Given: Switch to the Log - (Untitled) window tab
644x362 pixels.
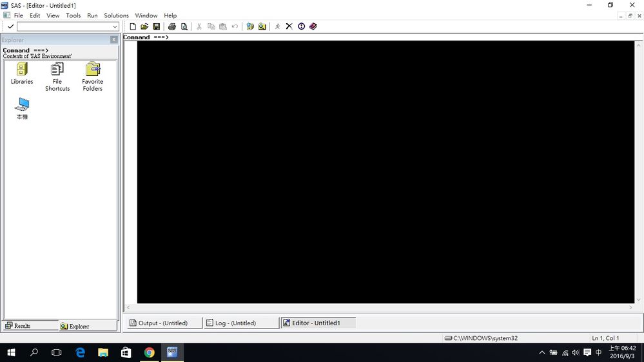Looking at the screenshot, I should [x=241, y=323].
